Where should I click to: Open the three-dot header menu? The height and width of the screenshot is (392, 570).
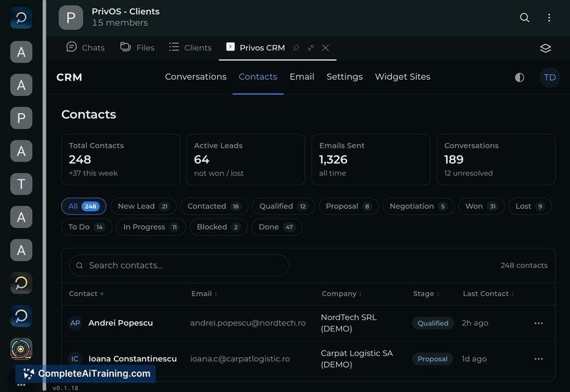tap(549, 17)
